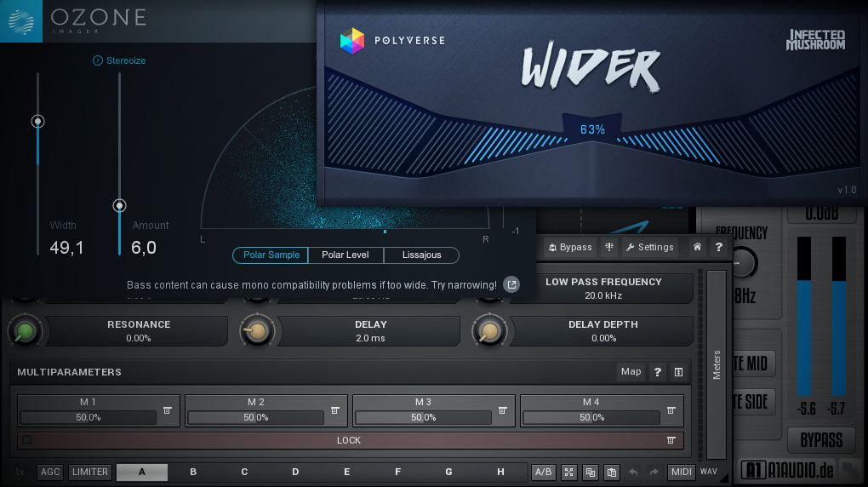This screenshot has width=868, height=487.
Task: Turn the Delay knob
Action: (x=257, y=331)
